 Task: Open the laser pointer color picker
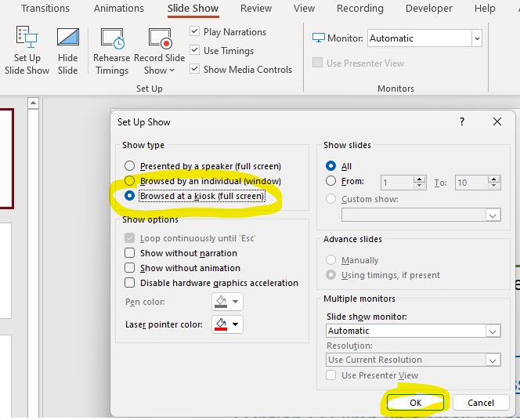228,324
